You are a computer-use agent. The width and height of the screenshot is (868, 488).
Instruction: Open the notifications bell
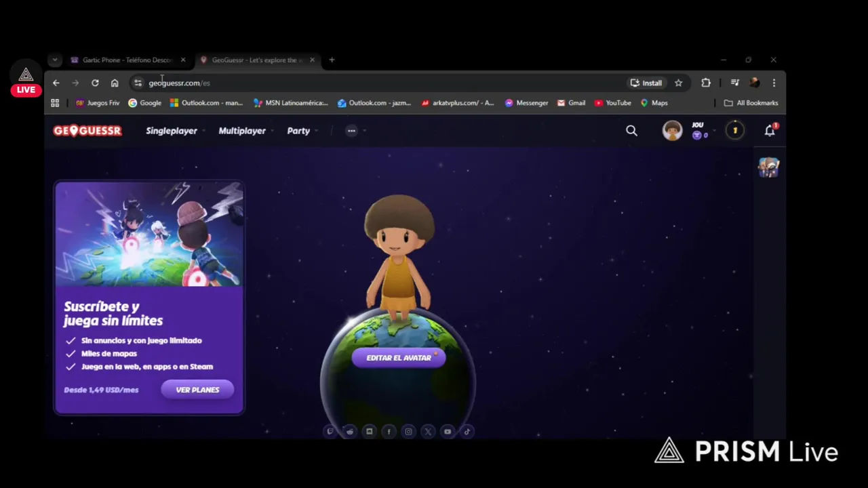[x=770, y=131]
